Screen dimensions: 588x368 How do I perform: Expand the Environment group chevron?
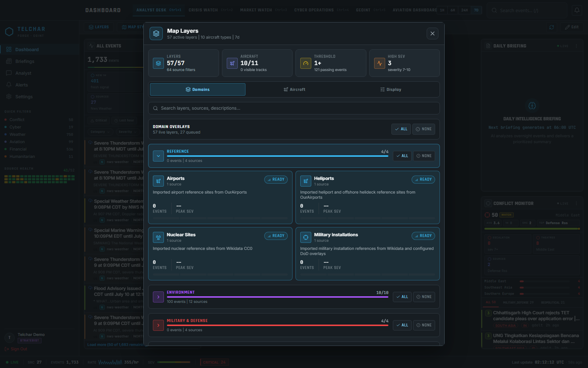pyautogui.click(x=158, y=297)
